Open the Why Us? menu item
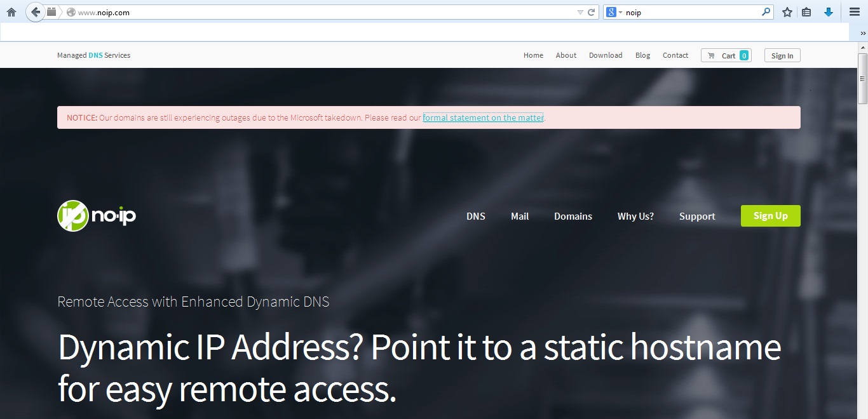The width and height of the screenshot is (868, 419). 635,216
